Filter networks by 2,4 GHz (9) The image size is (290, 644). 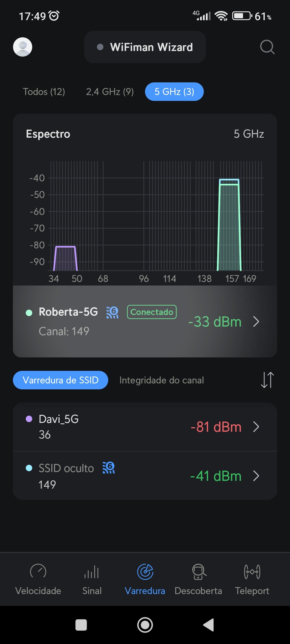point(110,92)
